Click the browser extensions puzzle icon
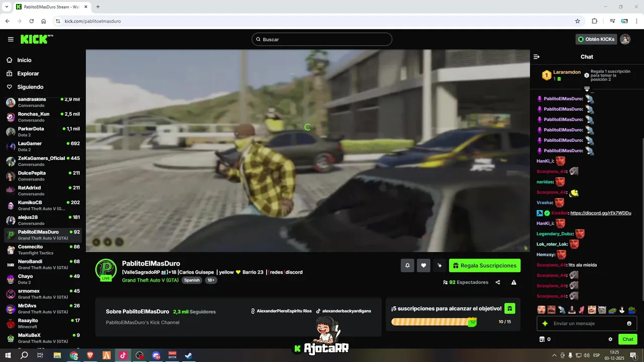Image resolution: width=644 pixels, height=362 pixels. [594, 21]
